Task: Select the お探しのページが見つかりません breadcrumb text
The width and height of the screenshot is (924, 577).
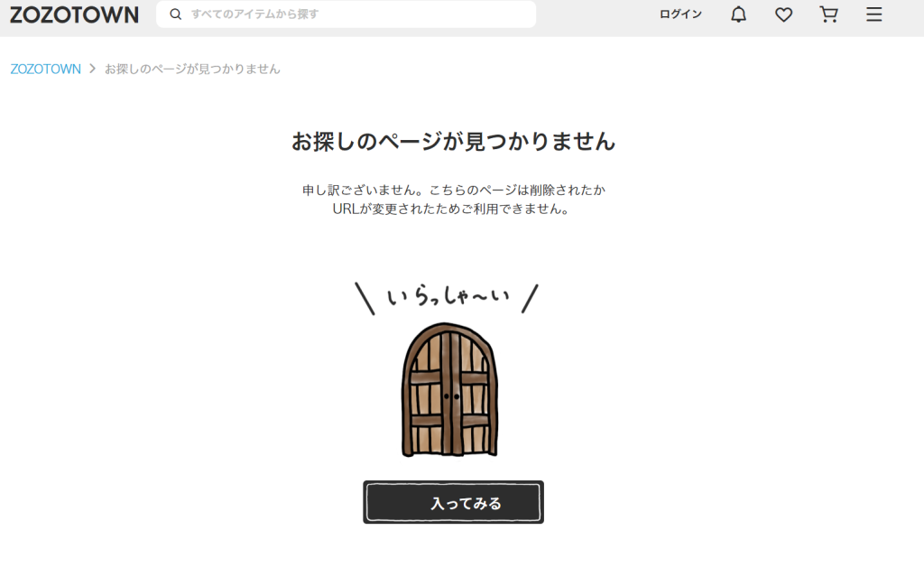Action: pos(192,69)
